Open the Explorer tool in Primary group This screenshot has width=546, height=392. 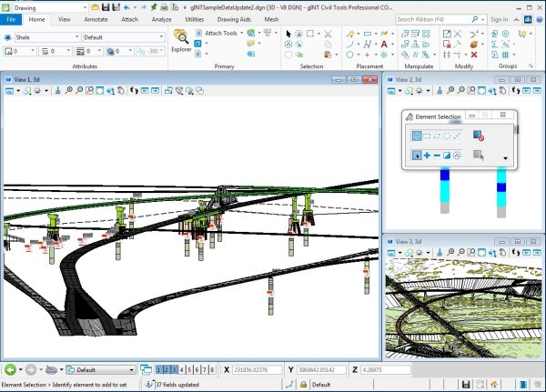pyautogui.click(x=181, y=40)
